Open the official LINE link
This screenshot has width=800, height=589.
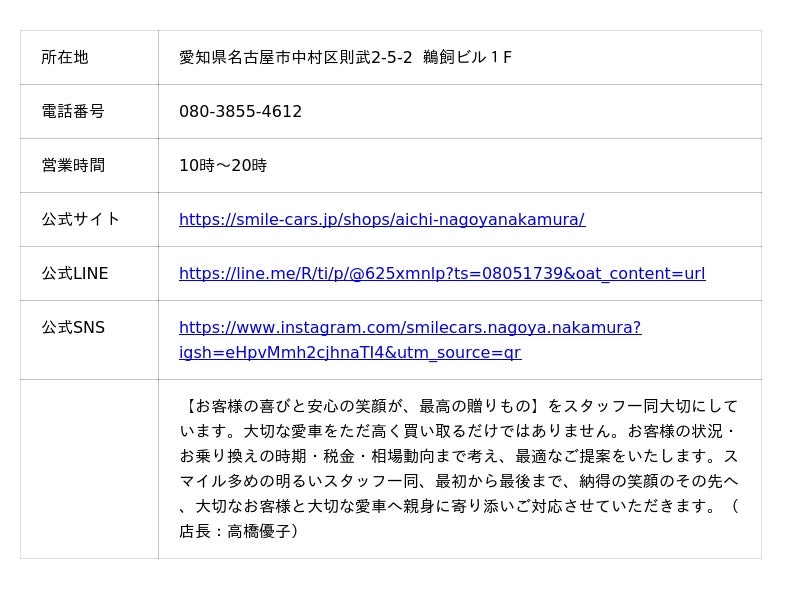[x=442, y=274]
